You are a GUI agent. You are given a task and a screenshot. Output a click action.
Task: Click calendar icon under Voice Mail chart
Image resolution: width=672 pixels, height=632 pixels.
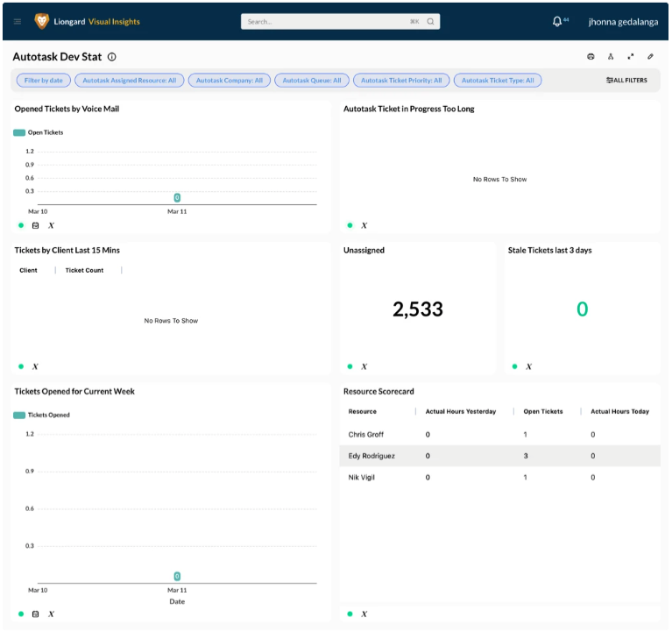[x=36, y=225]
